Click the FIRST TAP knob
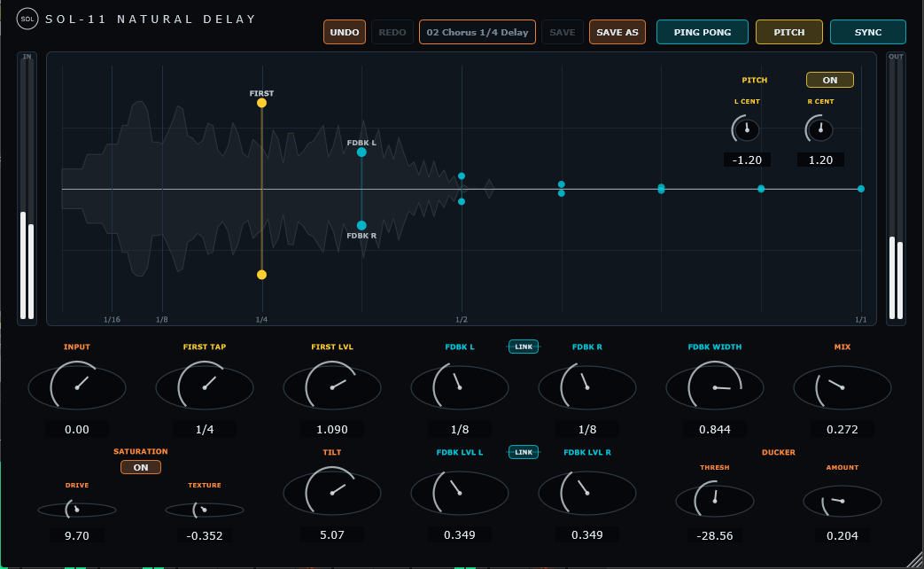Image resolution: width=924 pixels, height=569 pixels. tap(205, 386)
